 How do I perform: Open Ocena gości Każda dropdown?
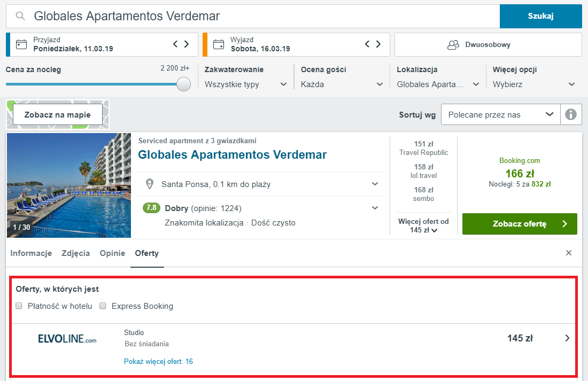(x=342, y=84)
